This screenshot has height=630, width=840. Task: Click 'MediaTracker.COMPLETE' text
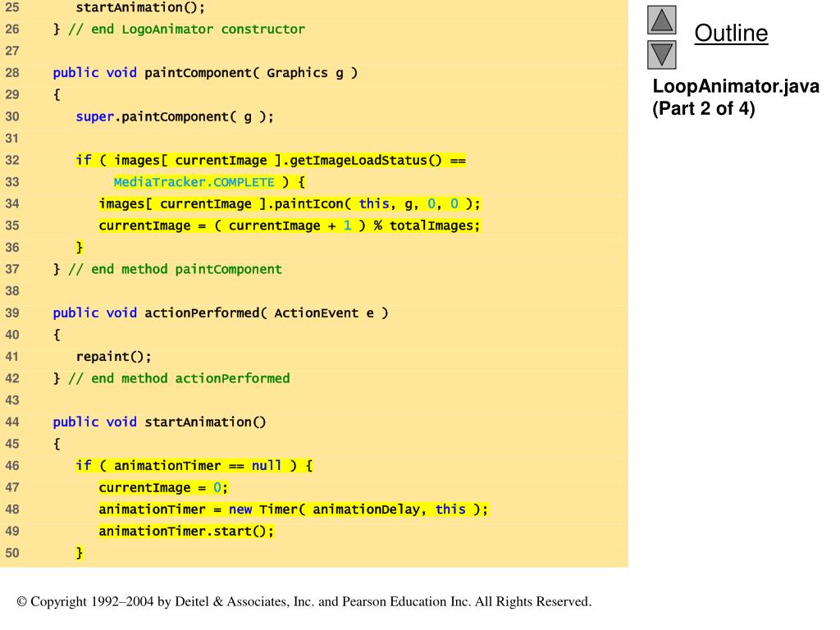click(194, 182)
